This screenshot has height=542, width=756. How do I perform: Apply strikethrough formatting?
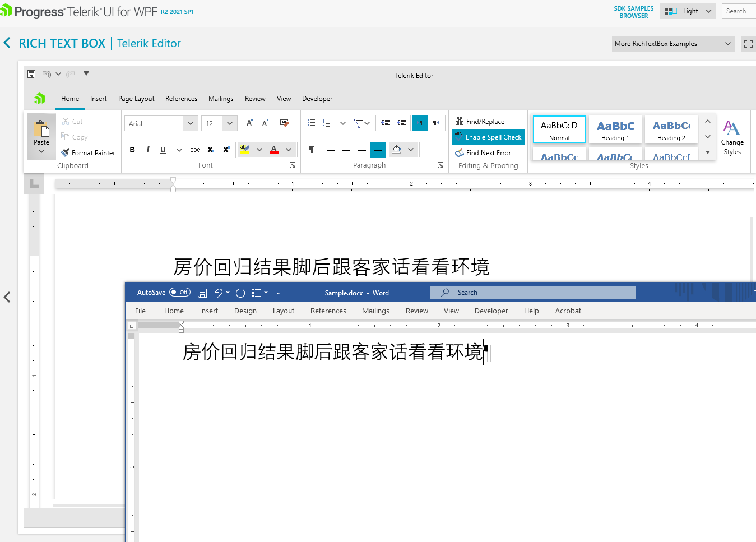coord(195,150)
